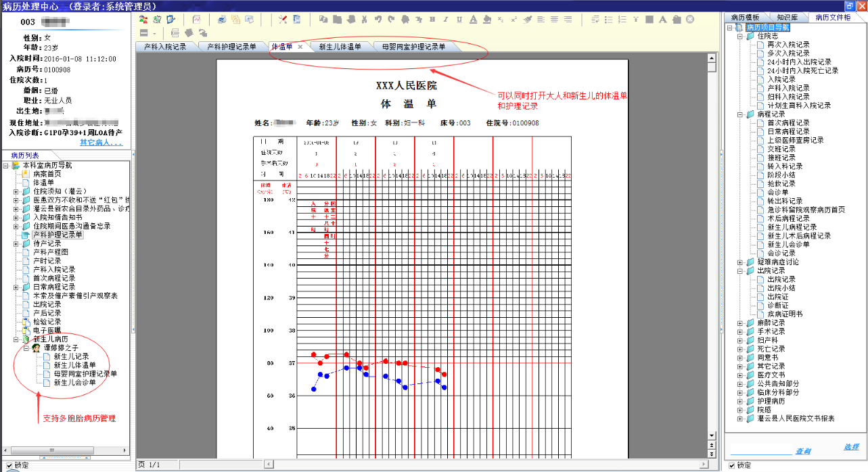Click the two-person users icon in toolbar
868x472 pixels.
pyautogui.click(x=143, y=19)
